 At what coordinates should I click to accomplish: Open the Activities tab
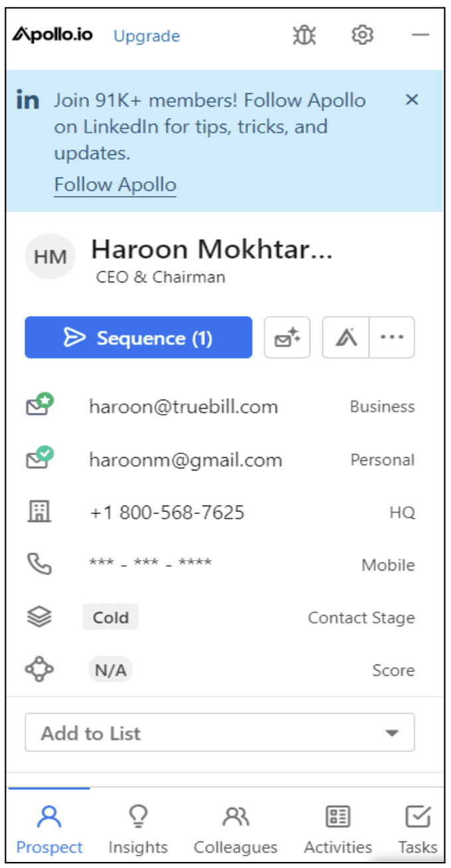pyautogui.click(x=338, y=828)
